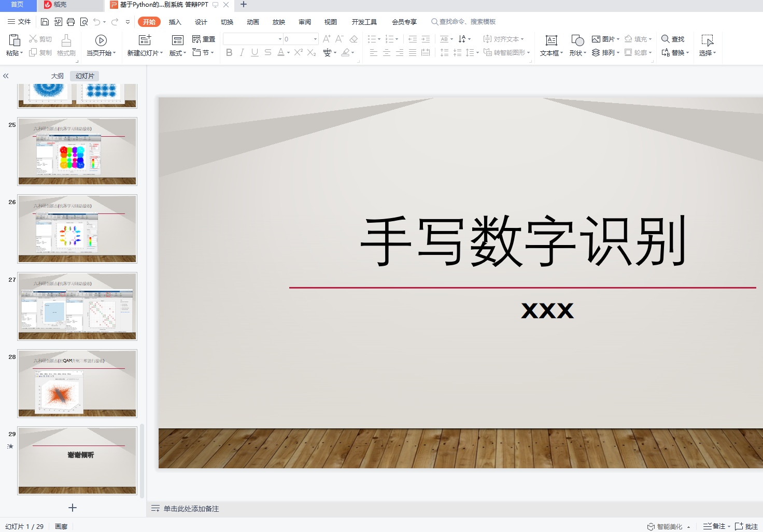Select slide thumbnail 28 in the panel

[77, 383]
